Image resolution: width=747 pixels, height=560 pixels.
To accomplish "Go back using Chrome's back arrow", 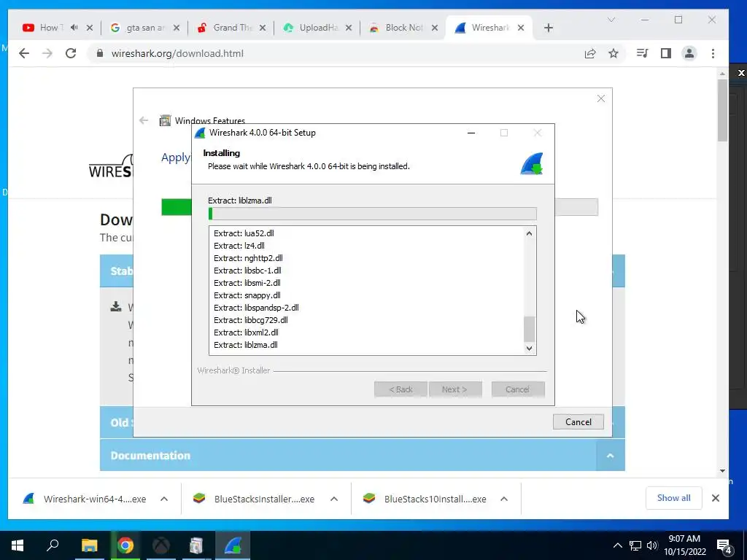I will coord(24,53).
